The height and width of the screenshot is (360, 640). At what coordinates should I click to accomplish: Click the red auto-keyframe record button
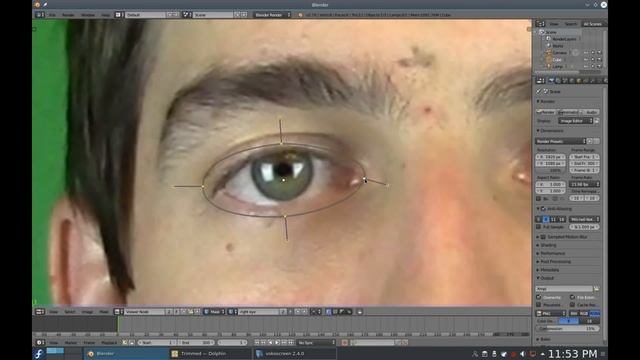click(x=345, y=343)
